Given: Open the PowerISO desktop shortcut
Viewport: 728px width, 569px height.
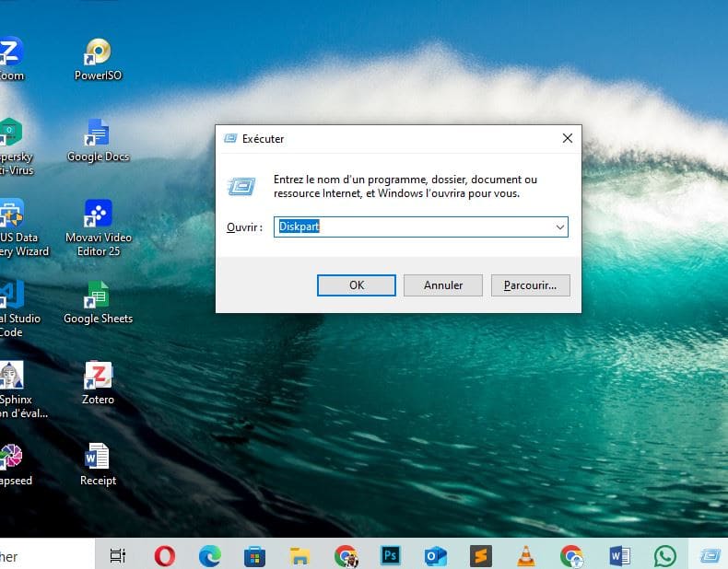Looking at the screenshot, I should tap(98, 59).
